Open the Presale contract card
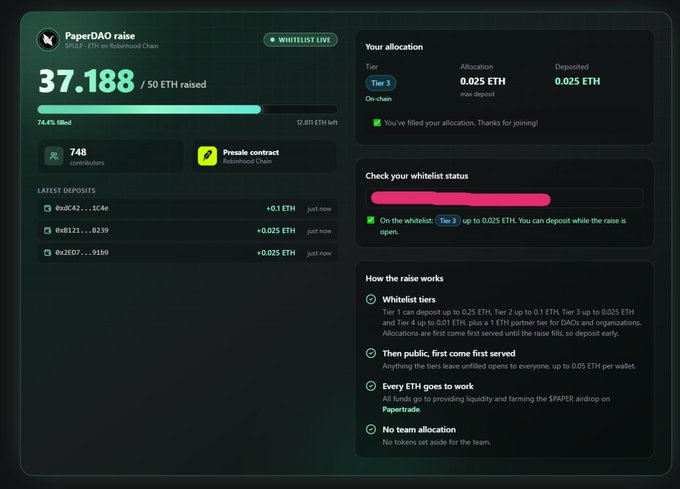Image resolution: width=680 pixels, height=489 pixels. coord(265,156)
